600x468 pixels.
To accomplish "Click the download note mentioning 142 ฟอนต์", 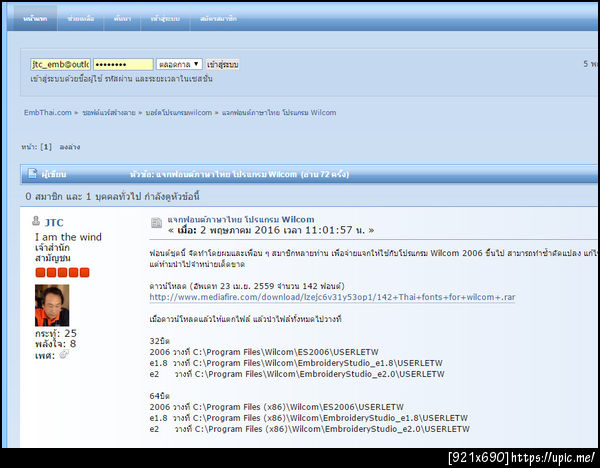I will click(x=247, y=286).
